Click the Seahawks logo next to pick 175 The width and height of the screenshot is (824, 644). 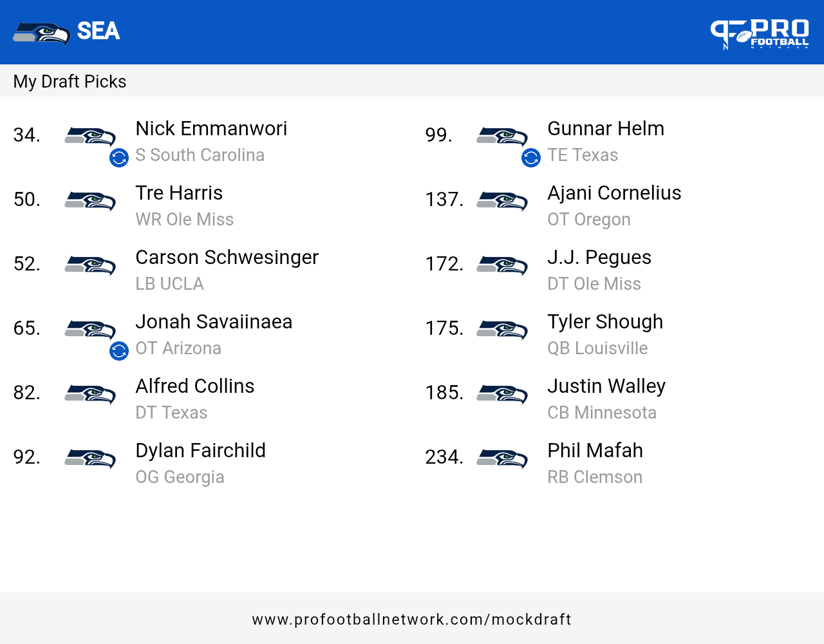[x=502, y=330]
